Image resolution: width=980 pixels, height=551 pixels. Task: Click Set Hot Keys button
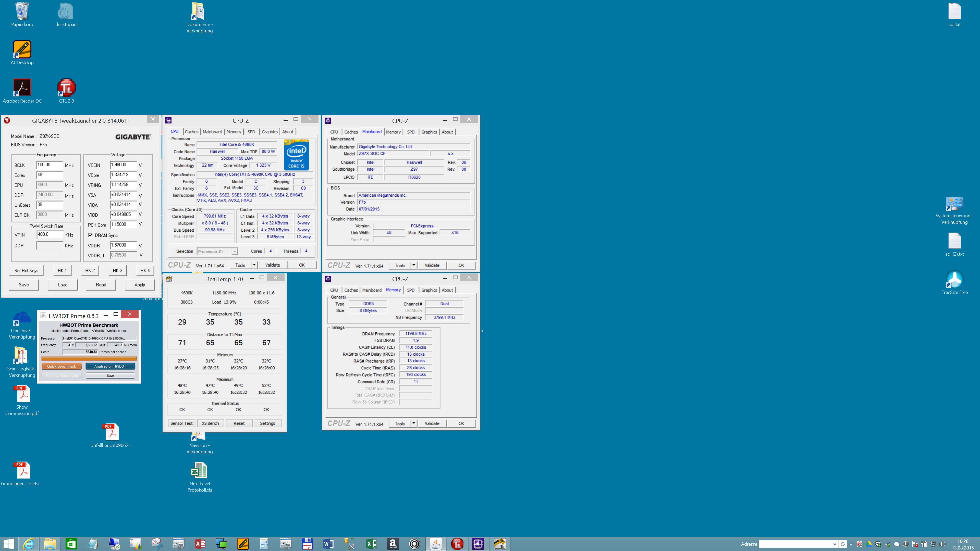coord(26,270)
